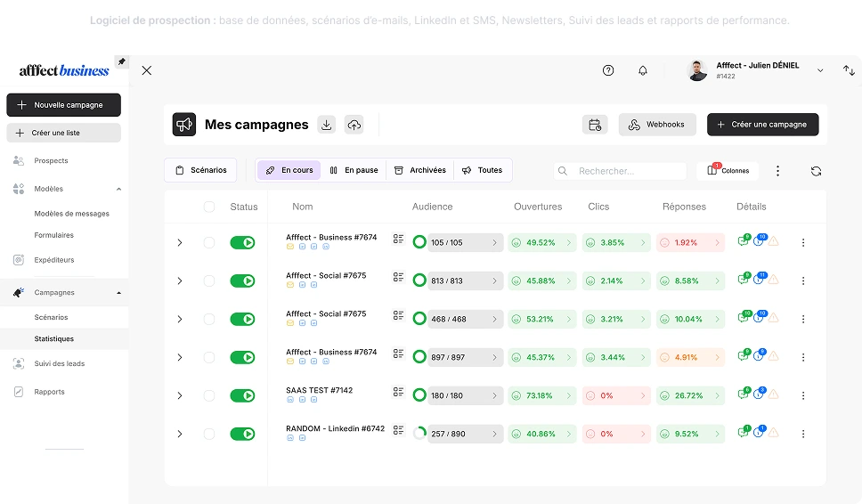
Task: Select the SAAS TEST #7142 row checkbox
Action: pyautogui.click(x=209, y=395)
